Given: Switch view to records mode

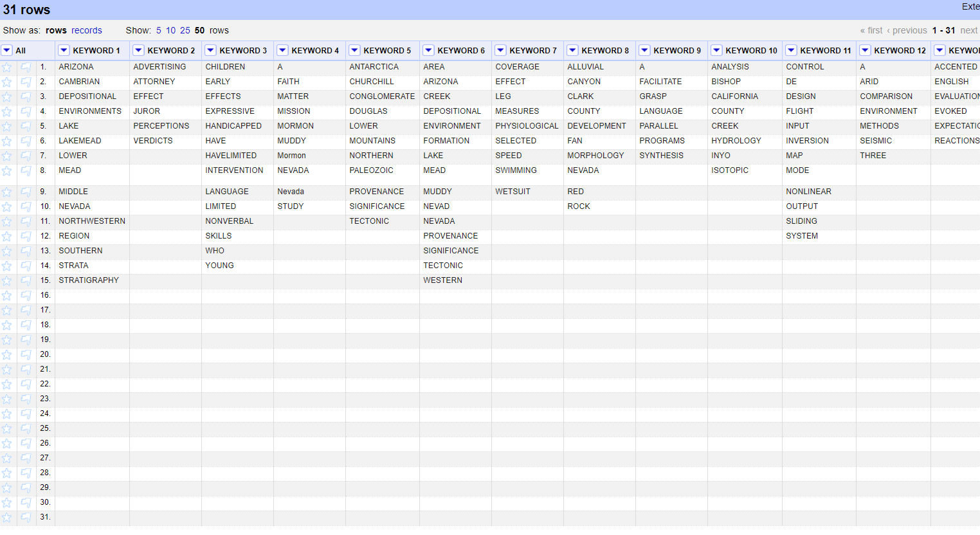Looking at the screenshot, I should (x=87, y=30).
